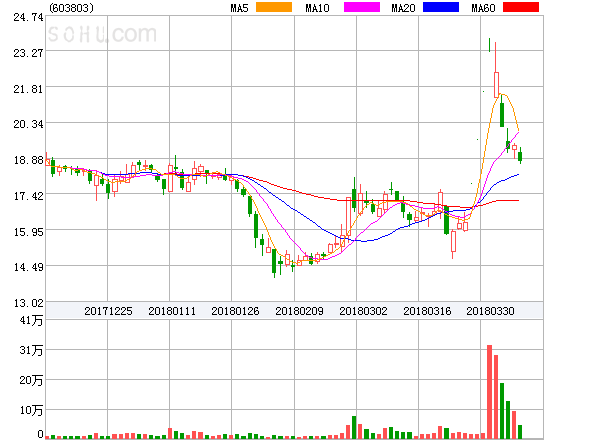Click the 20180316 date label
The image size is (600, 440).
tap(427, 311)
